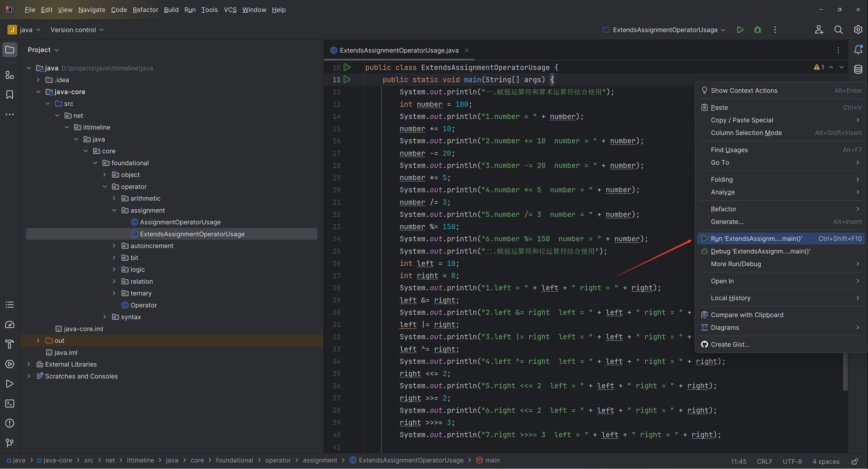The width and height of the screenshot is (868, 469).
Task: Open the Refactor menu in menu bar
Action: (145, 10)
